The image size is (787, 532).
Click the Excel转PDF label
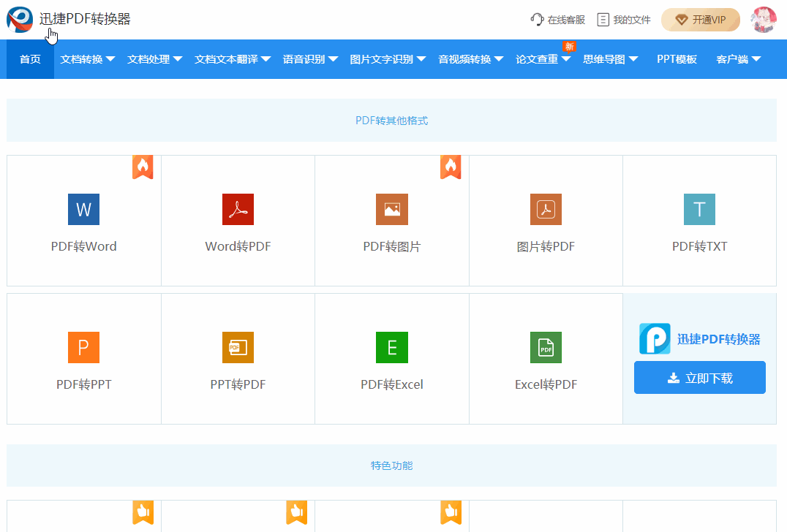point(546,384)
